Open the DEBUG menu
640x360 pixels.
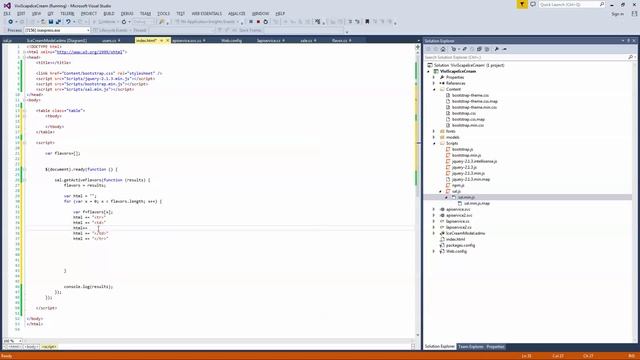click(x=127, y=13)
